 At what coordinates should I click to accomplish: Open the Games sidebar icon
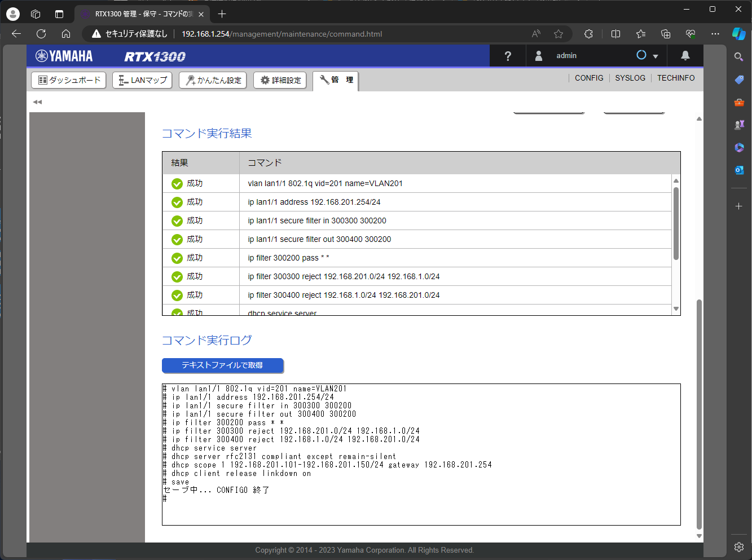pos(739,125)
